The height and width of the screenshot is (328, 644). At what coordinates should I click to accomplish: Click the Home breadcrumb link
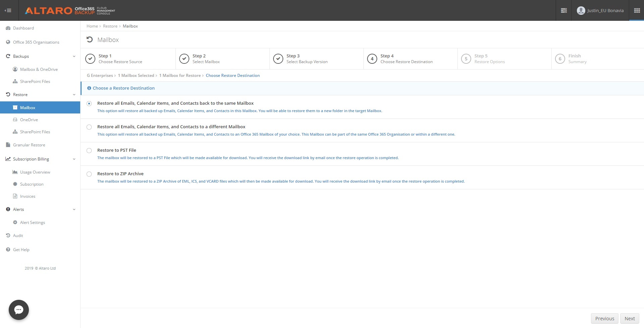click(x=92, y=26)
